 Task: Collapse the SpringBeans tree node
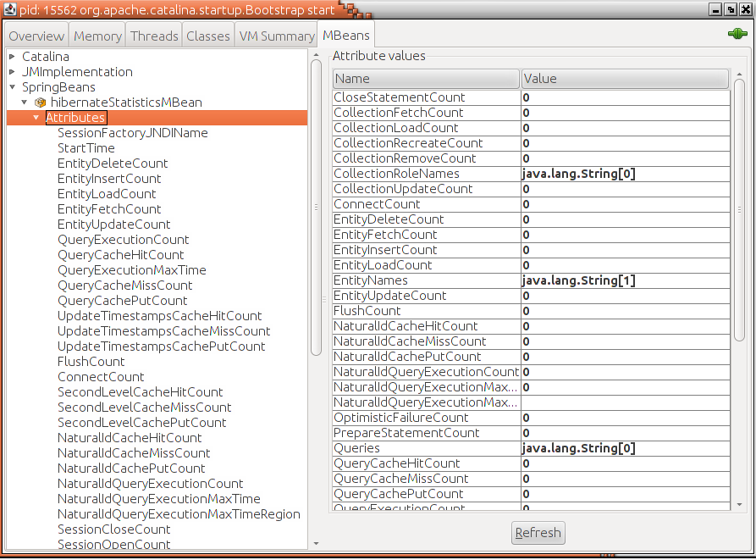[x=12, y=87]
